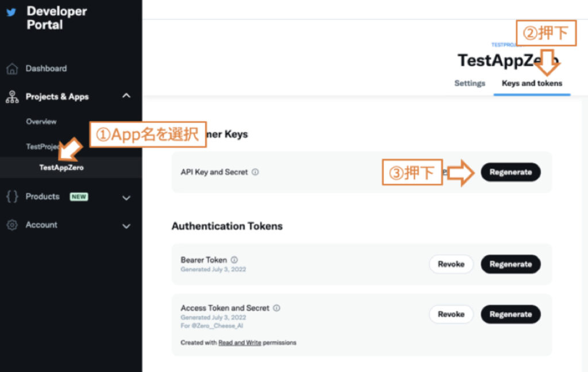Switch to the Settings tab
The width and height of the screenshot is (588, 372).
pos(470,83)
